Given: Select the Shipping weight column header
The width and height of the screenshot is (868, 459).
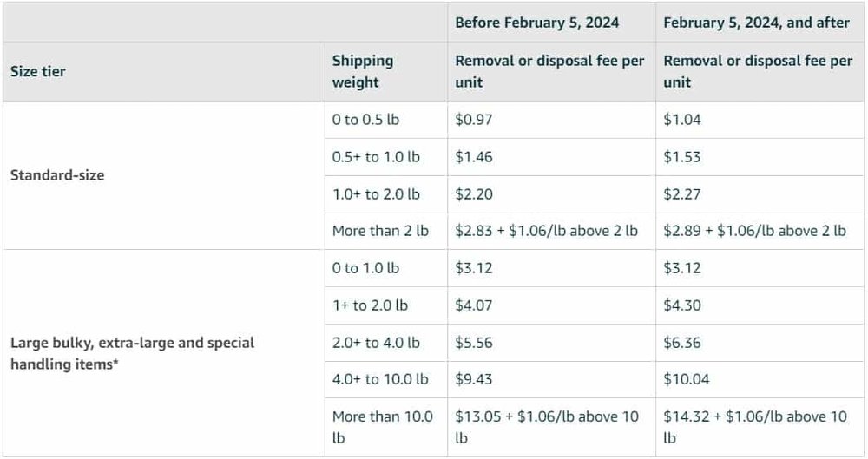Looking at the screenshot, I should point(363,71).
